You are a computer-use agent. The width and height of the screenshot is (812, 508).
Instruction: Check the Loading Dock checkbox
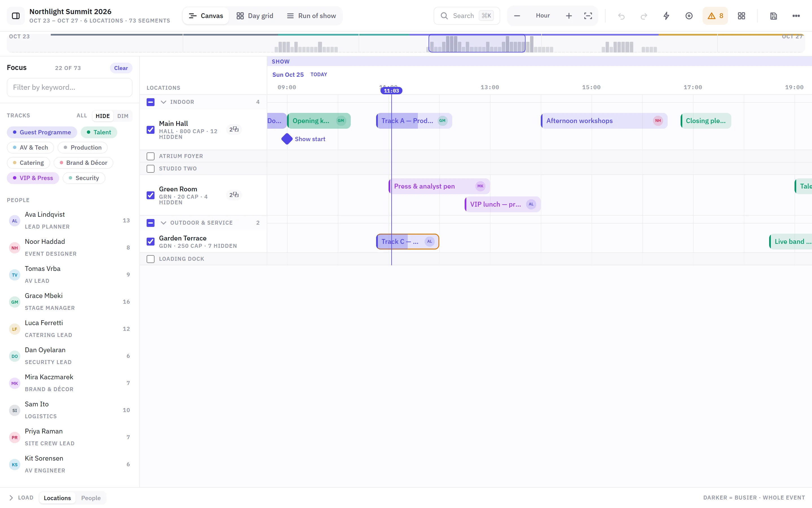pos(151,259)
